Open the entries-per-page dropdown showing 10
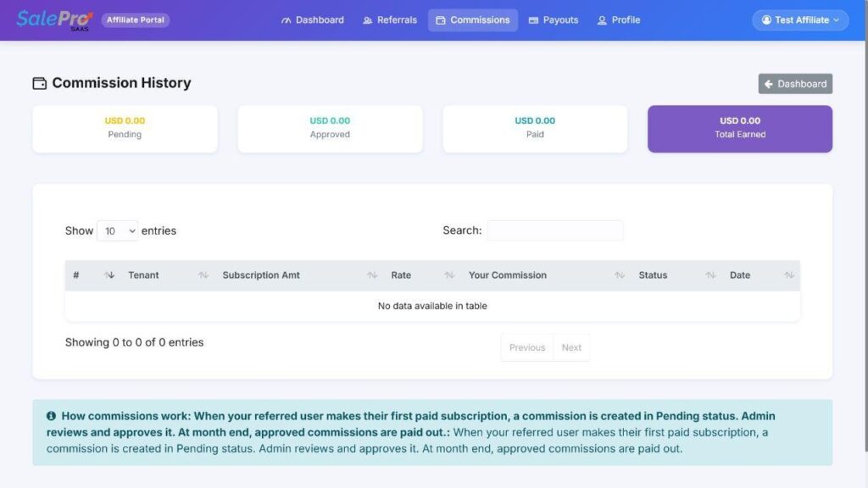 117,230
